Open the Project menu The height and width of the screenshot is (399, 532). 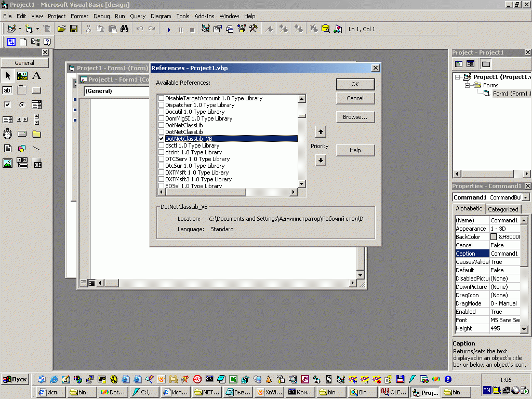click(57, 16)
